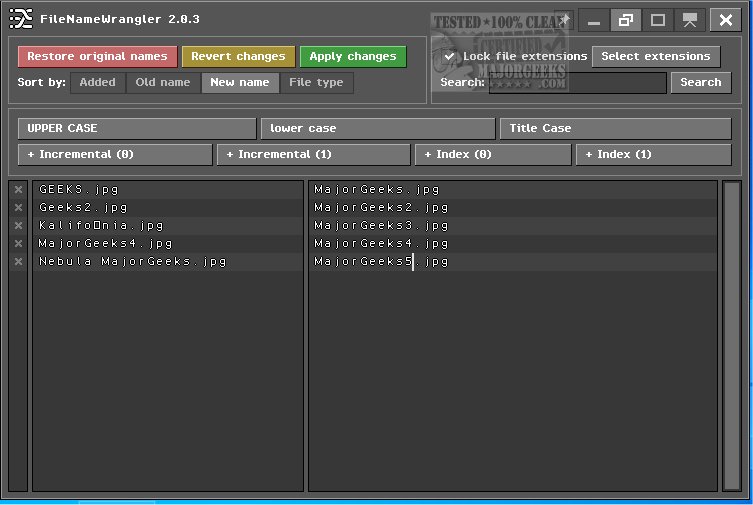Sort the list by Old name
The width and height of the screenshot is (753, 505).
pos(163,83)
